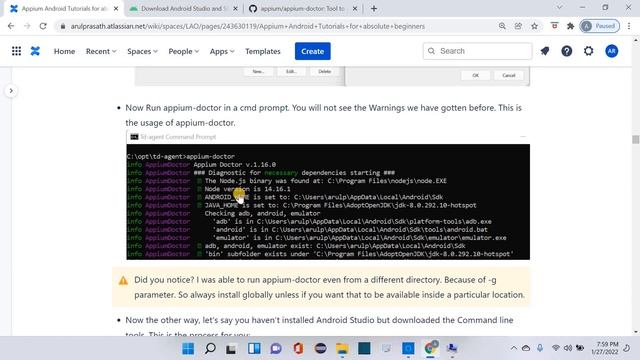Click the yellow warning icon in note
640x360 pixels.
coord(123,280)
